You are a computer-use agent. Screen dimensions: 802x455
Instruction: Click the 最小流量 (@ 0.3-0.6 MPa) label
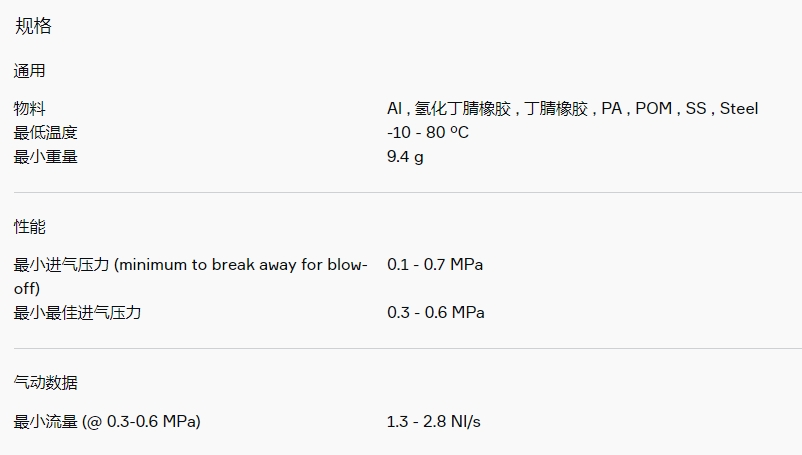(x=107, y=422)
